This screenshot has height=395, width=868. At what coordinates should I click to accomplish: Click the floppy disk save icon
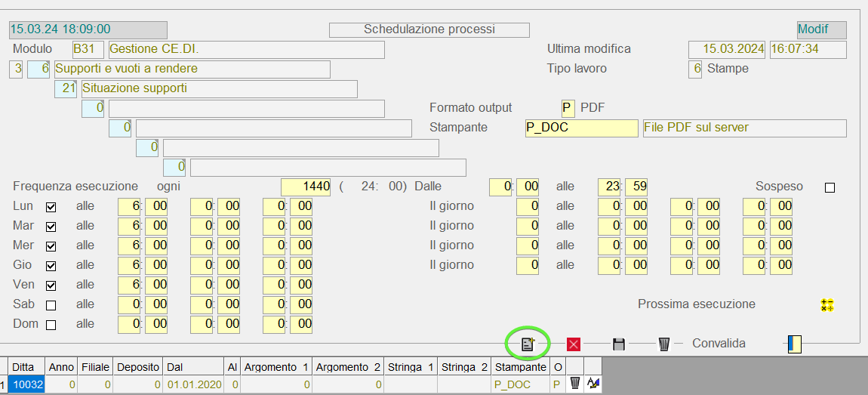coord(619,344)
